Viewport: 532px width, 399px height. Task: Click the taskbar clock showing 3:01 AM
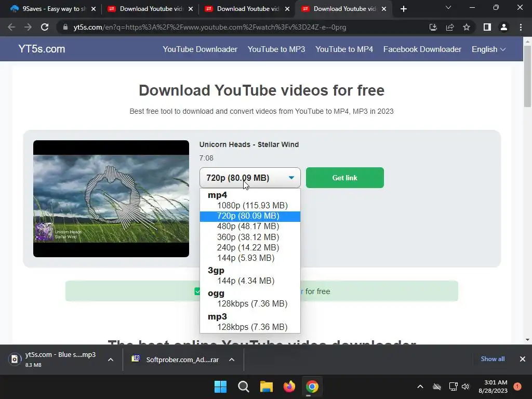tap(493, 387)
